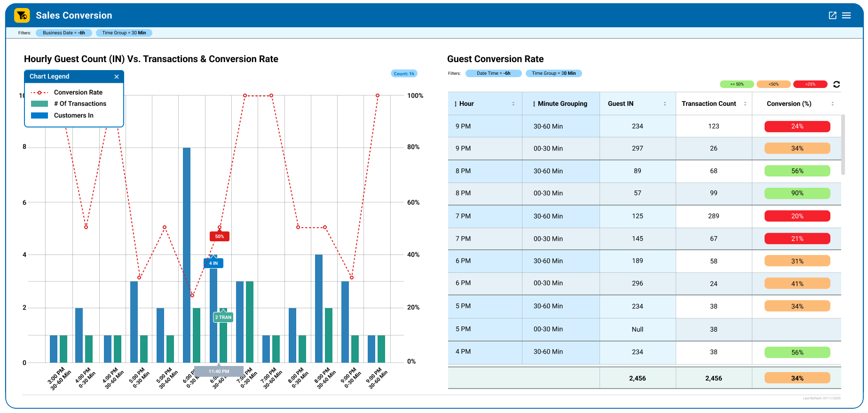Sort by Guest IN column arrows
This screenshot has width=868, height=413.
(664, 104)
